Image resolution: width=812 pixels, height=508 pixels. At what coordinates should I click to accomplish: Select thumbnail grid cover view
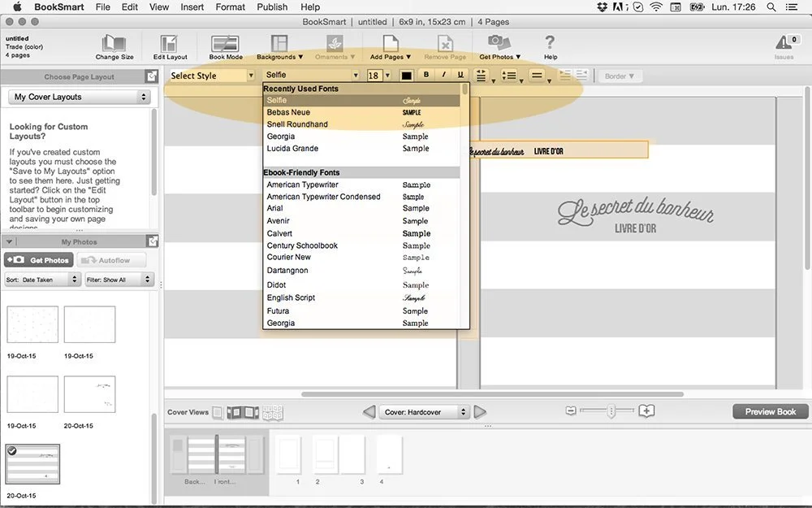tap(272, 412)
